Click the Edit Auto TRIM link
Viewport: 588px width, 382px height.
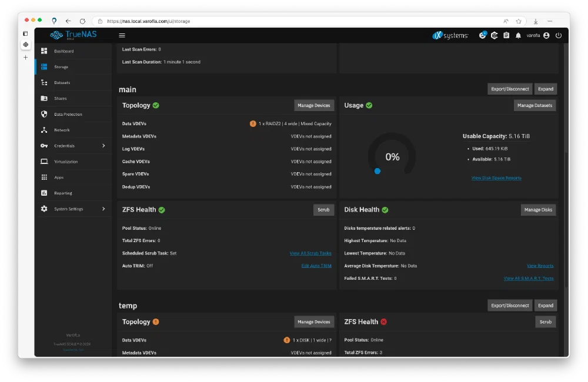click(x=316, y=266)
